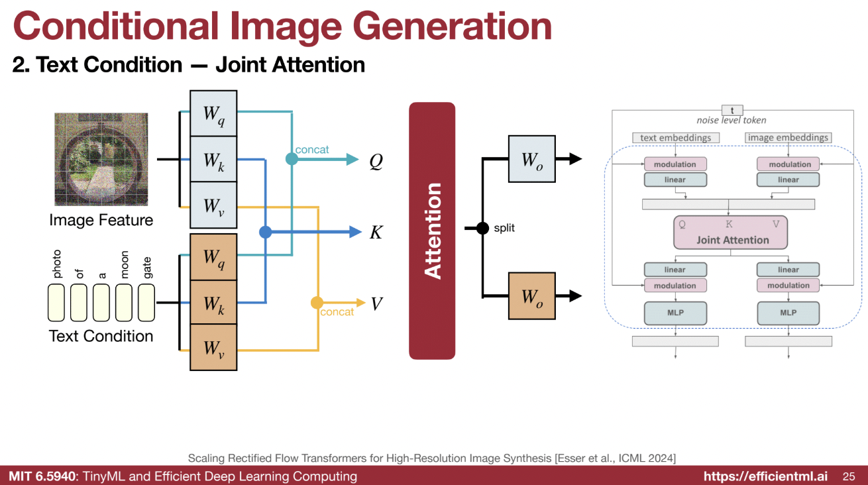Click the Joint Attention box in diagram

coord(732,233)
